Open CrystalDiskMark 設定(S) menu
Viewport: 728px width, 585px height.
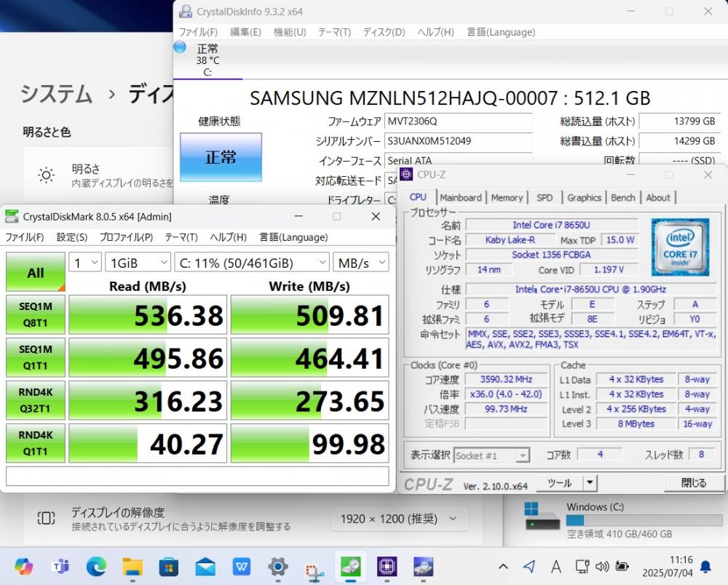(x=72, y=237)
